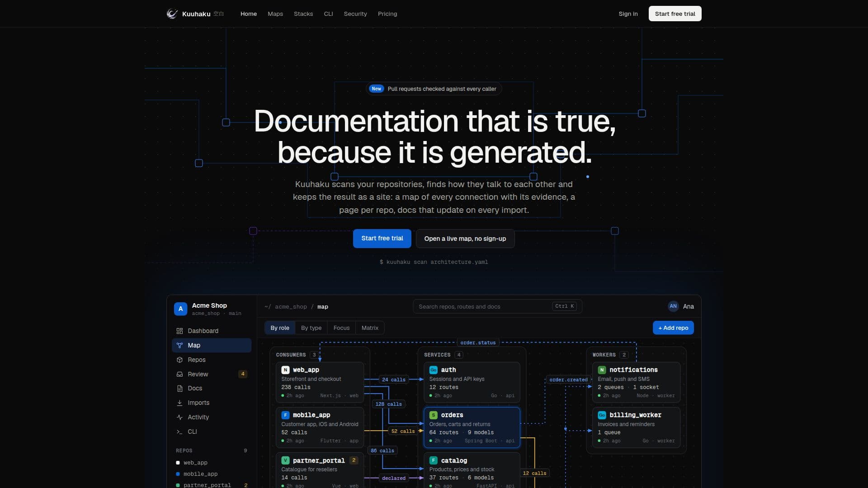Click Start free trial in header

coord(675,14)
